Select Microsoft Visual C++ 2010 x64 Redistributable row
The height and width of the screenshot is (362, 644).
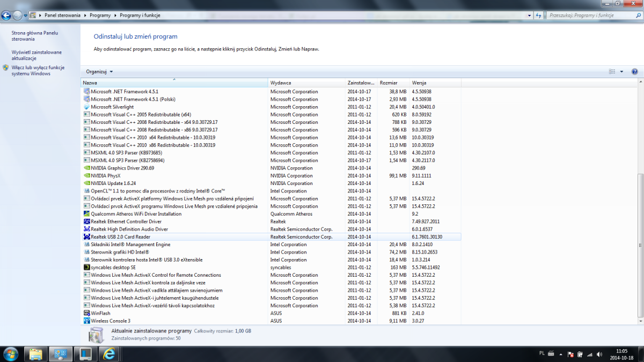click(271, 137)
